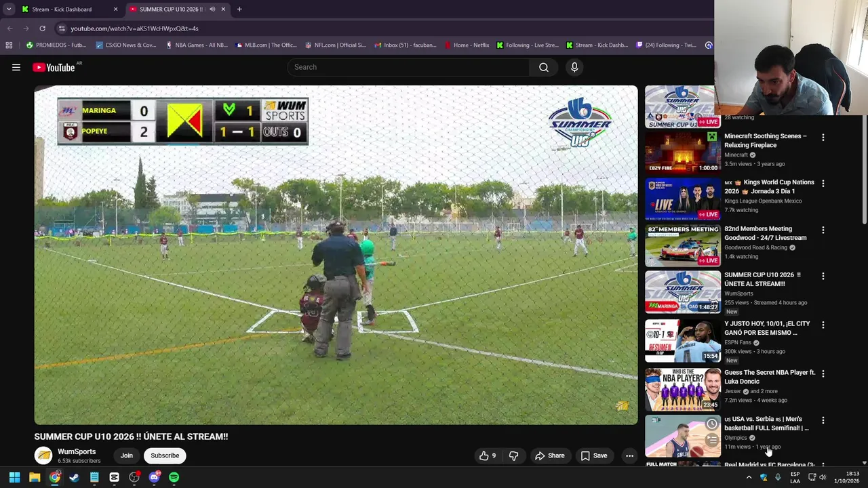This screenshot has width=868, height=488.
Task: Subscribe to the WumSports channel
Action: (x=165, y=455)
